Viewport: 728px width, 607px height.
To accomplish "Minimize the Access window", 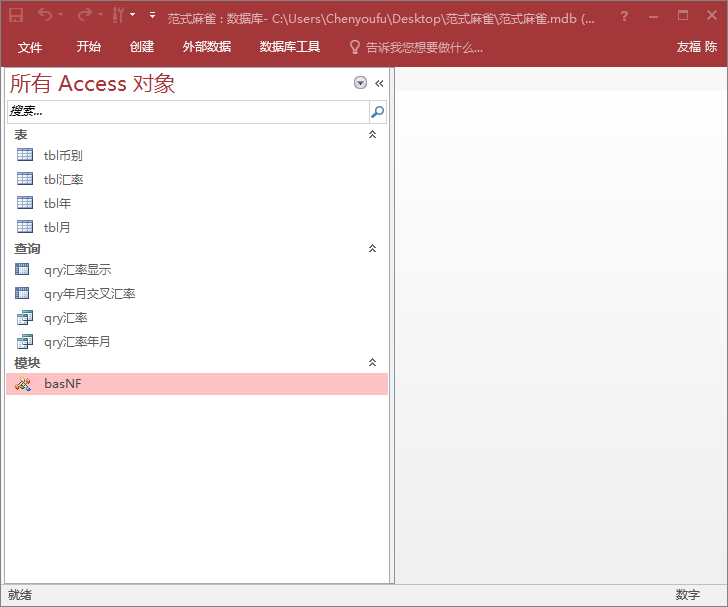I will pos(654,16).
